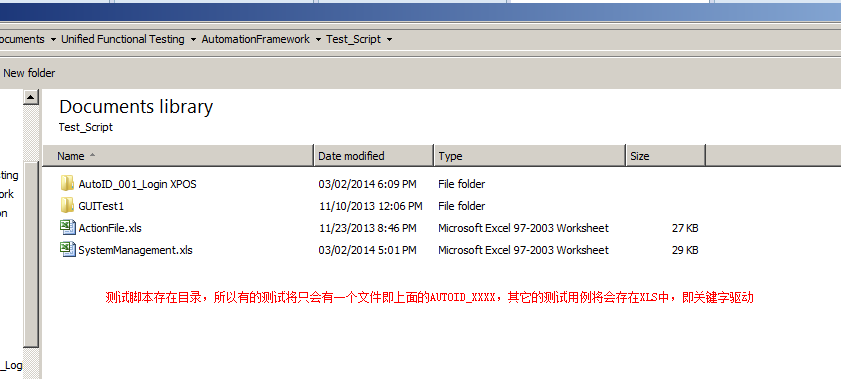Select the SystemManagement.xls Excel icon
The width and height of the screenshot is (841, 379).
point(68,249)
